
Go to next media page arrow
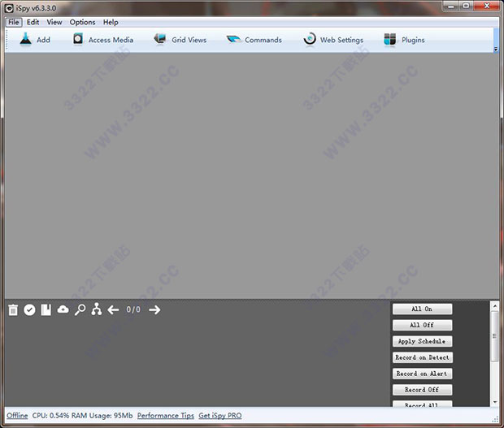154,310
